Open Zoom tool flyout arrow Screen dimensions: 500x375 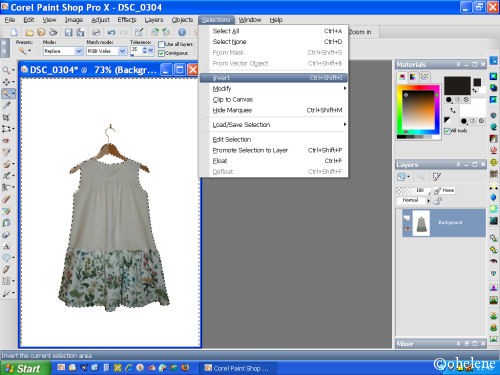coord(13,70)
